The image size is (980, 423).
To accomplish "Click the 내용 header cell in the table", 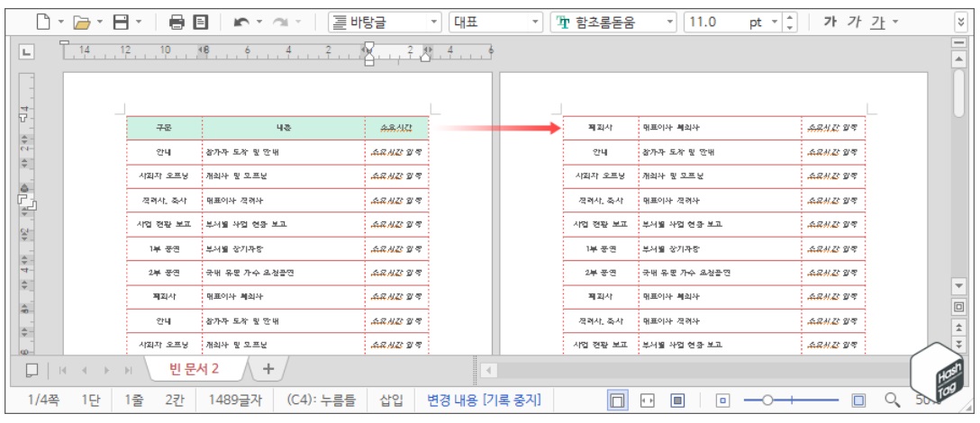I will (284, 128).
